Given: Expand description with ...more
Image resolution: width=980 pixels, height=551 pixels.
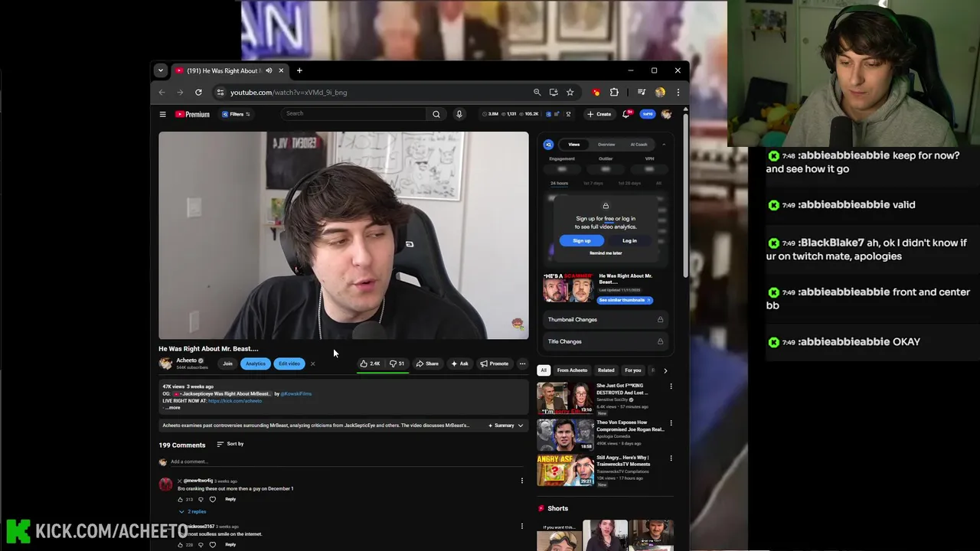Looking at the screenshot, I should [172, 408].
